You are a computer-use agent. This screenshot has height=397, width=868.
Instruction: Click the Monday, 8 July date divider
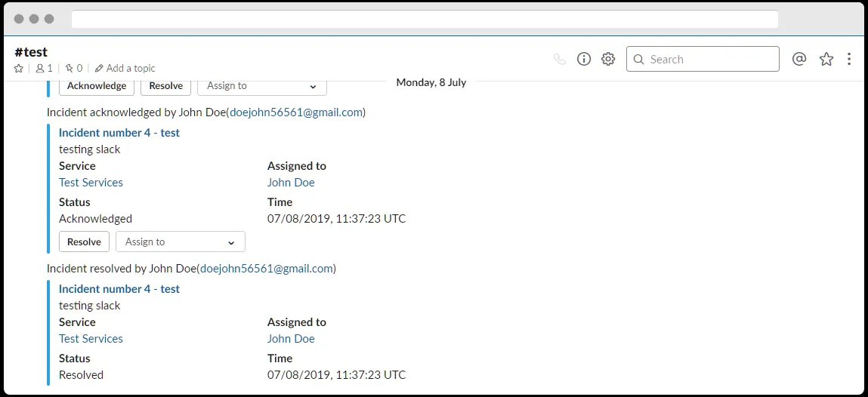[431, 82]
